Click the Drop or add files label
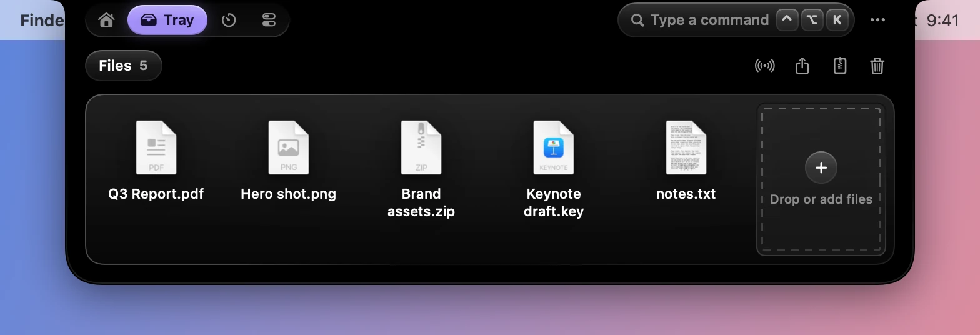 [821, 199]
